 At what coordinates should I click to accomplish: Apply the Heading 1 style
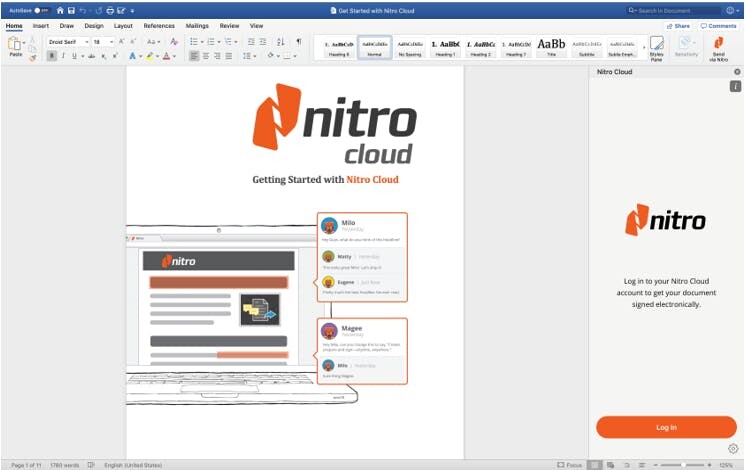click(445, 48)
